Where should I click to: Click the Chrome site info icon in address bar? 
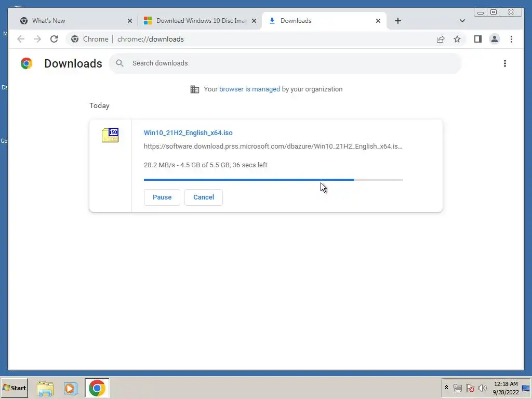click(x=75, y=39)
